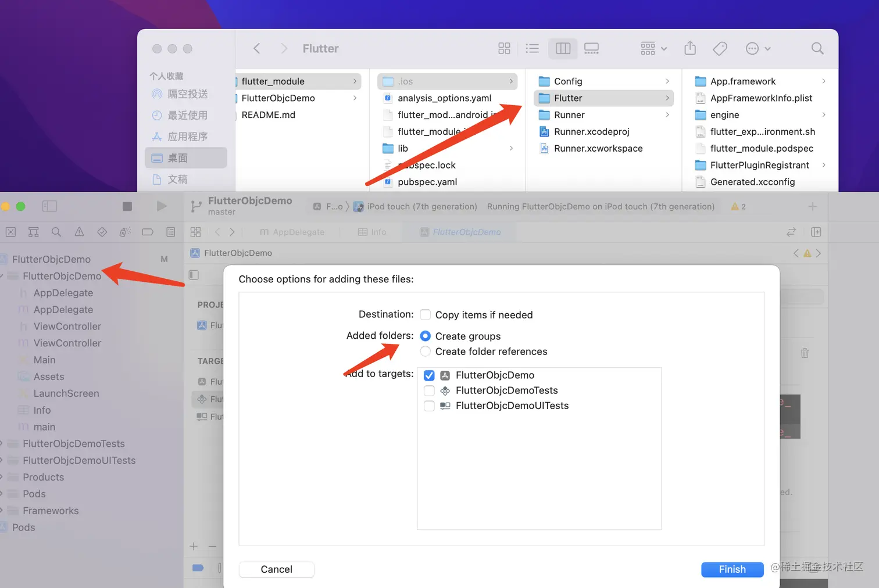Select LaunchScreen in Xcode navigator
Viewport: 879px width, 588px height.
59,393
